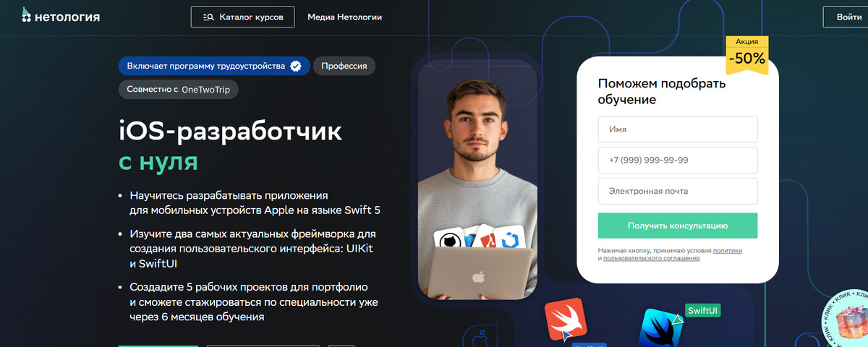Viewport: 868px width, 347px height.
Task: Click the Нетология logo icon
Action: pyautogui.click(x=27, y=15)
